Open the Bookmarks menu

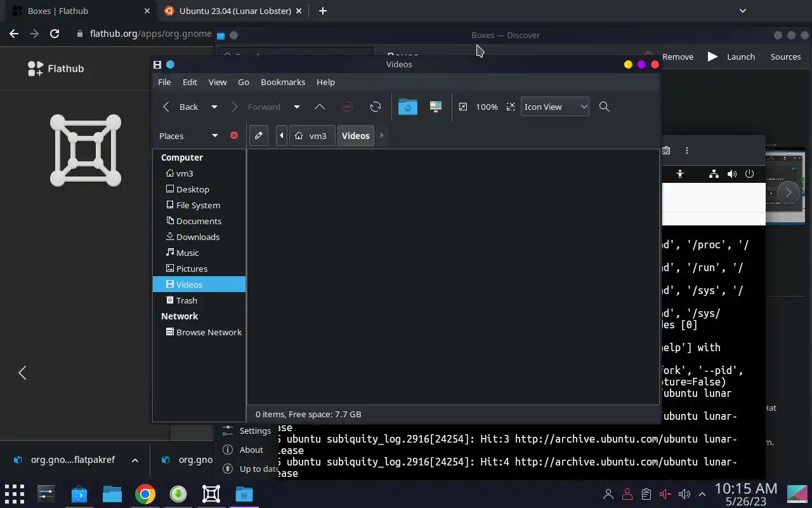tap(283, 82)
